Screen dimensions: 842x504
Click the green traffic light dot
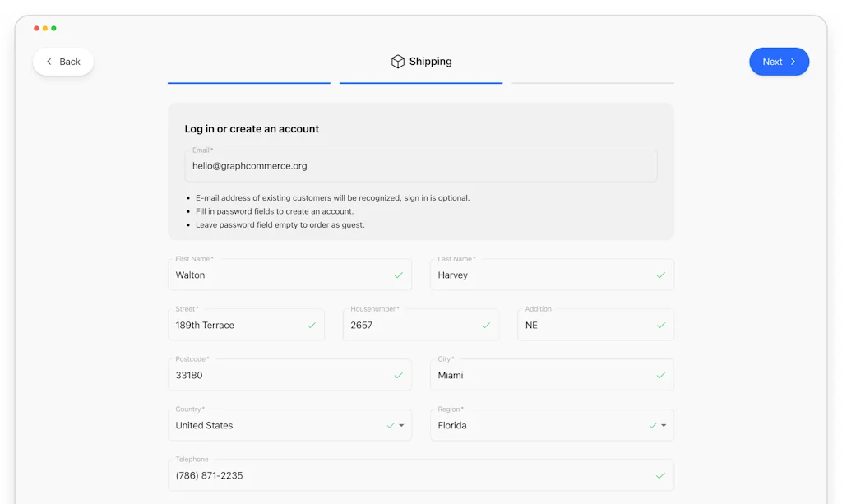(x=53, y=27)
